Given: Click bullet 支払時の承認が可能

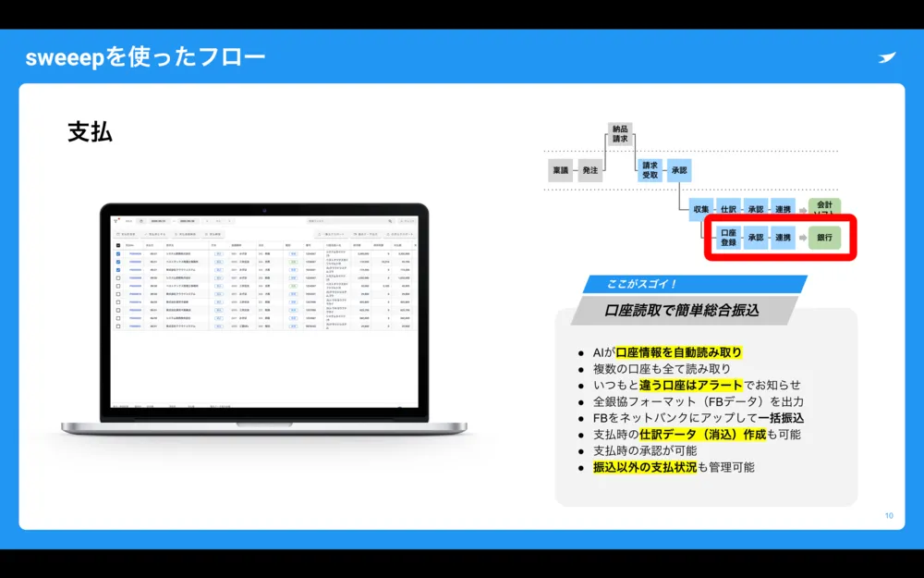Looking at the screenshot, I should [645, 450].
